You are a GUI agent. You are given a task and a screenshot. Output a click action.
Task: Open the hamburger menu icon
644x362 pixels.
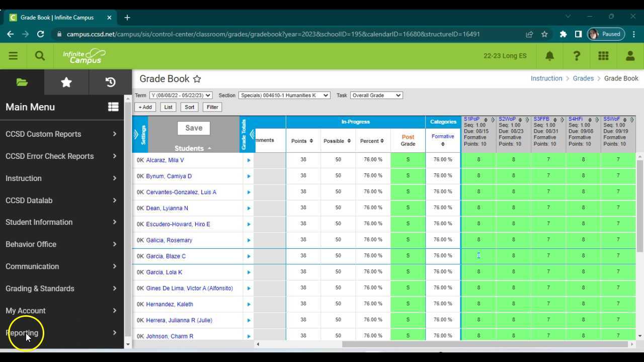click(x=13, y=56)
